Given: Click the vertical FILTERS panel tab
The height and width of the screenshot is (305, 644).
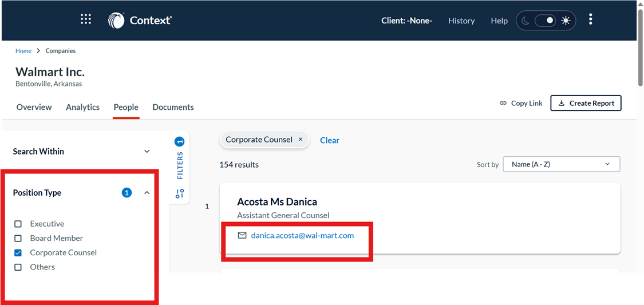Looking at the screenshot, I should tap(180, 165).
